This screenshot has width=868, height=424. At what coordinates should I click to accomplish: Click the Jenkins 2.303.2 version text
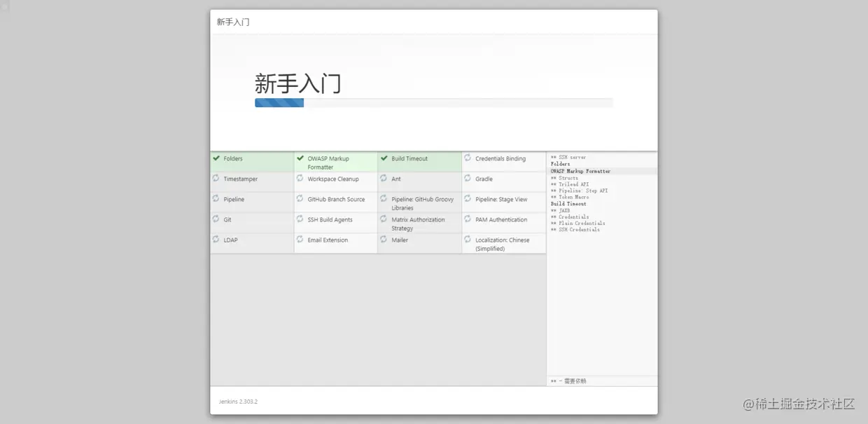pyautogui.click(x=238, y=402)
